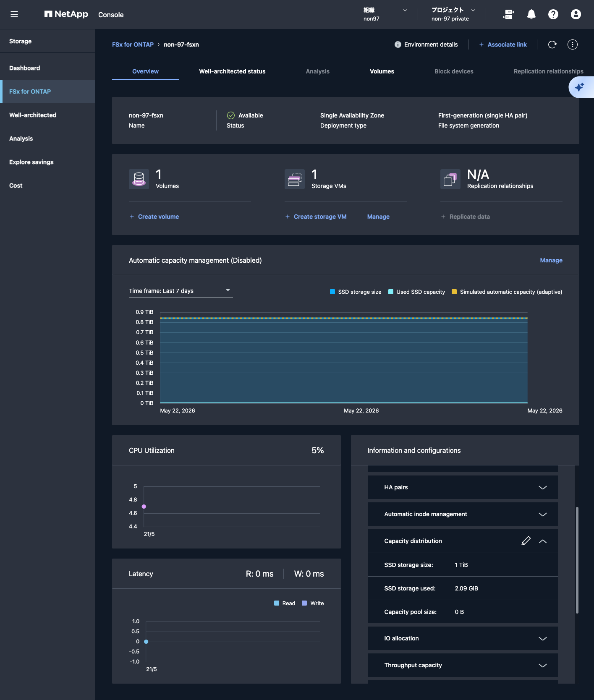594x700 pixels.
Task: Open the Analysis tab
Action: pos(318,71)
